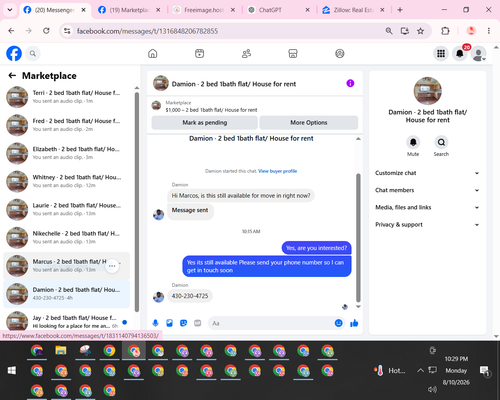Image resolution: width=500 pixels, height=400 pixels.
Task: Click the Damion phone number message bubble
Action: (190, 296)
